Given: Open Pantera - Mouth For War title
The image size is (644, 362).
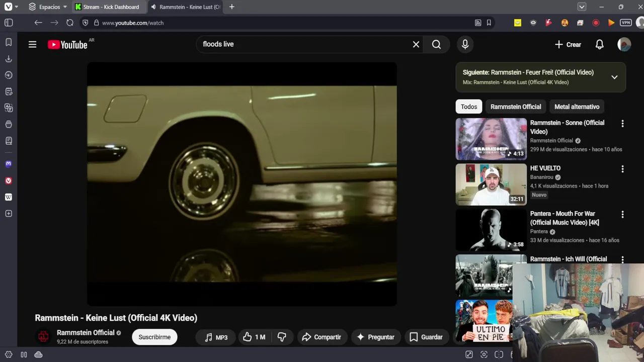Looking at the screenshot, I should [x=565, y=218].
